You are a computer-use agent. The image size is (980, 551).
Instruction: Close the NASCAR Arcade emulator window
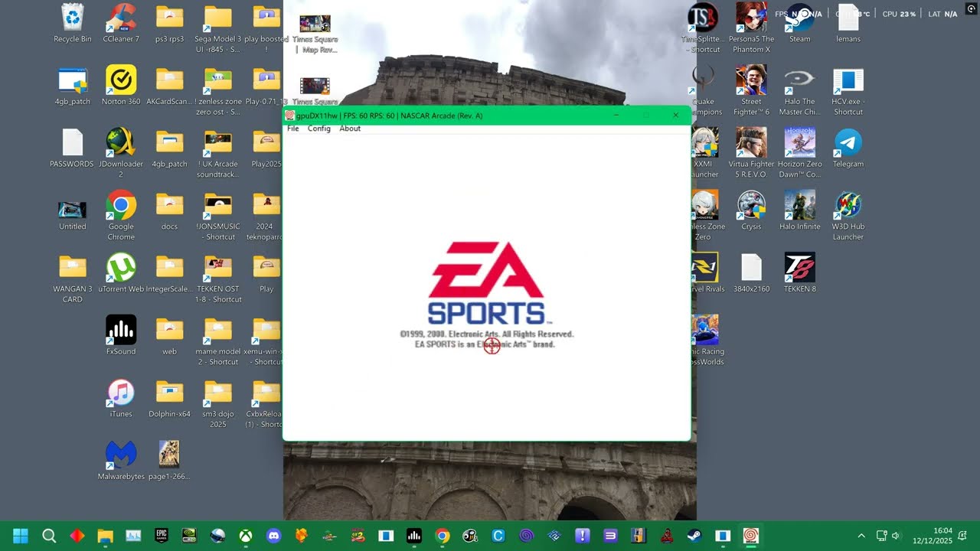tap(675, 116)
